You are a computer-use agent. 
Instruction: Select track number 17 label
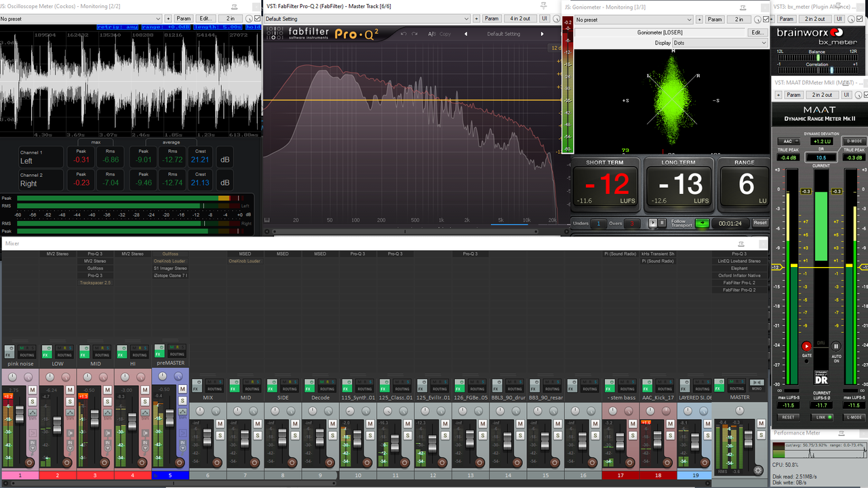pyautogui.click(x=620, y=476)
